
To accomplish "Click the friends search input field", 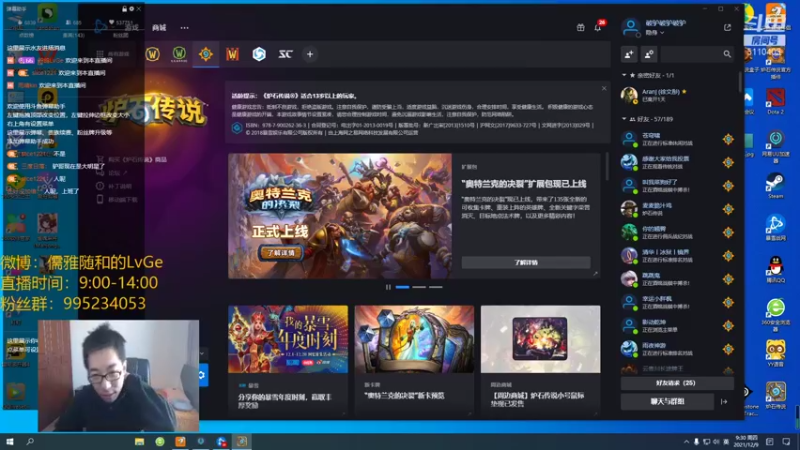I will (x=697, y=54).
